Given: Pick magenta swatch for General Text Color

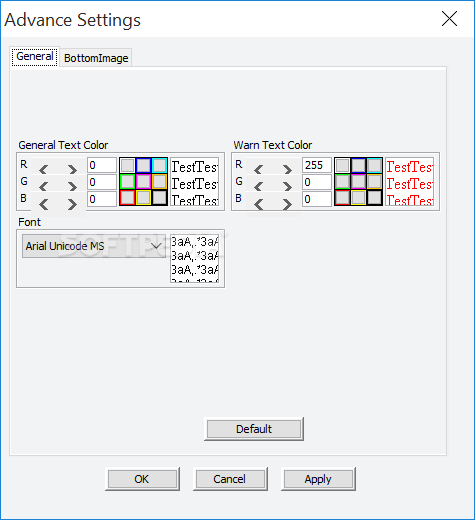Looking at the screenshot, I should [143, 182].
